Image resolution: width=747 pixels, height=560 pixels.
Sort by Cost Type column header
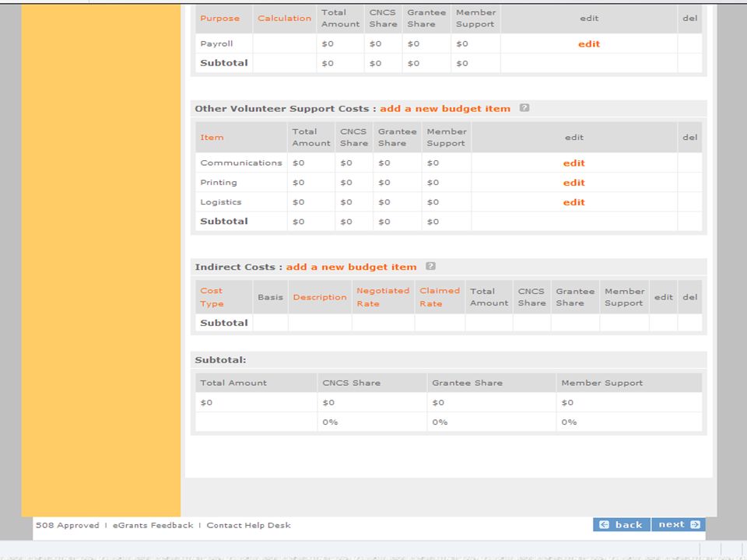tap(212, 297)
